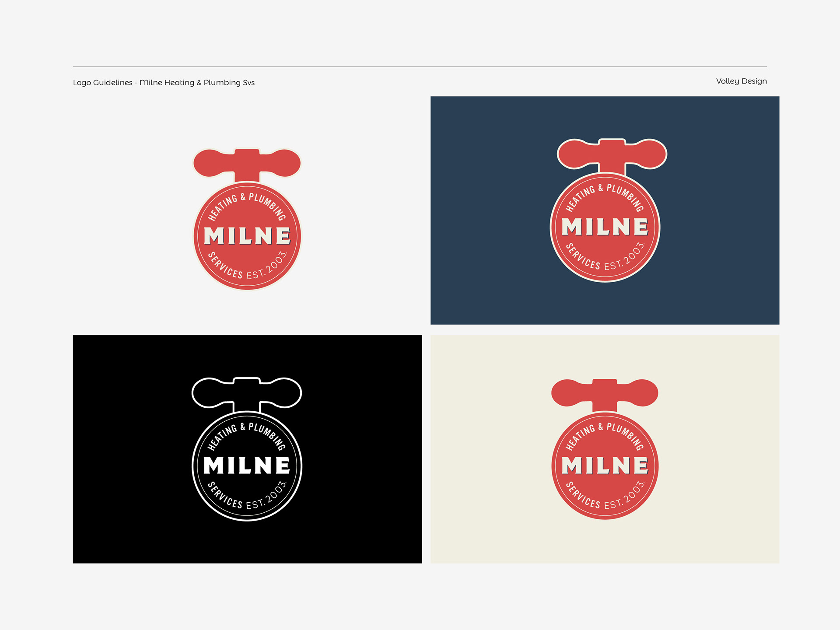Click the 'Logo Guidelines - Milne Heating & Plumbing Svs' heading
The width and height of the screenshot is (840, 630).
pyautogui.click(x=164, y=83)
